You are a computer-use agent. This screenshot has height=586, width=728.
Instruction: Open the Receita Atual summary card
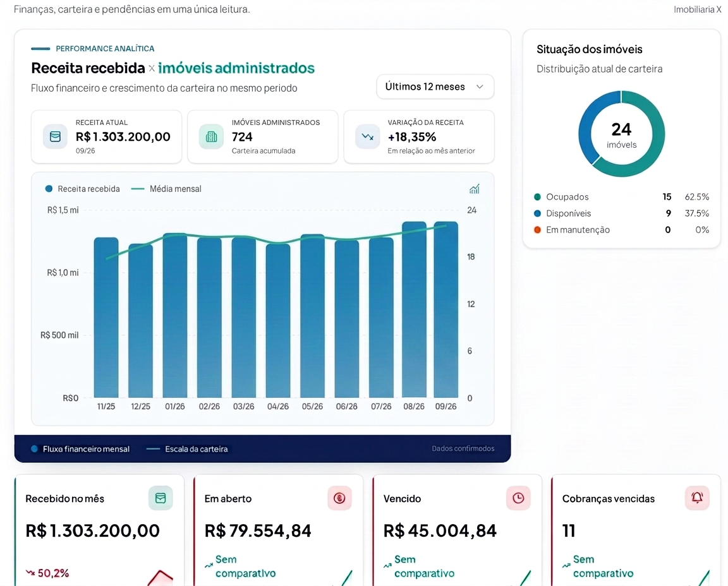106,137
